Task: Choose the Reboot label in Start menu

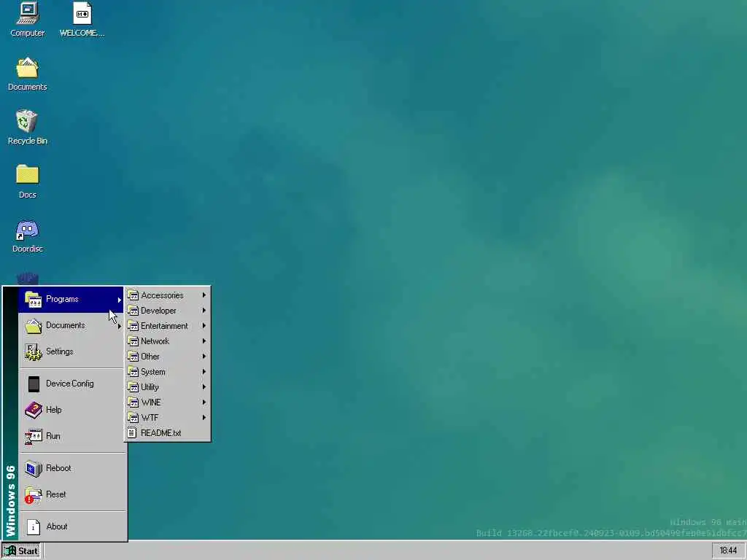Action: pyautogui.click(x=58, y=468)
